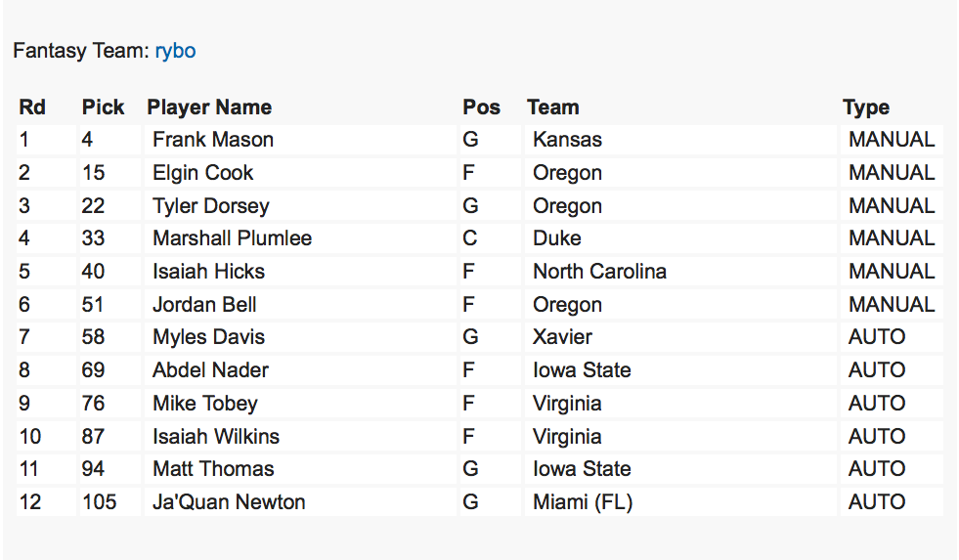Select the Abdel Nader name cell
The height and width of the screenshot is (560, 959).
pyautogui.click(x=210, y=370)
